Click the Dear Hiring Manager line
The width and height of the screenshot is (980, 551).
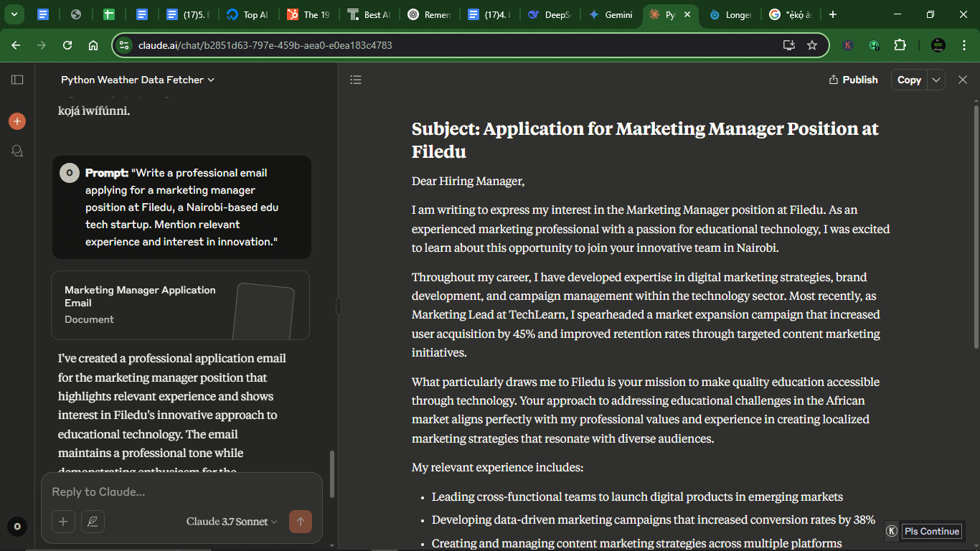click(468, 182)
